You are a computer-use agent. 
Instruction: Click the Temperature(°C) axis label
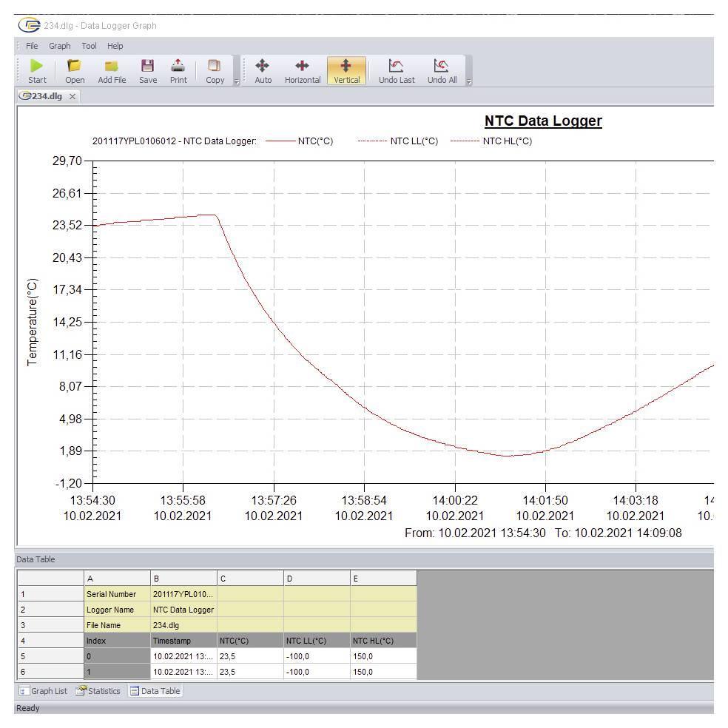click(x=32, y=322)
